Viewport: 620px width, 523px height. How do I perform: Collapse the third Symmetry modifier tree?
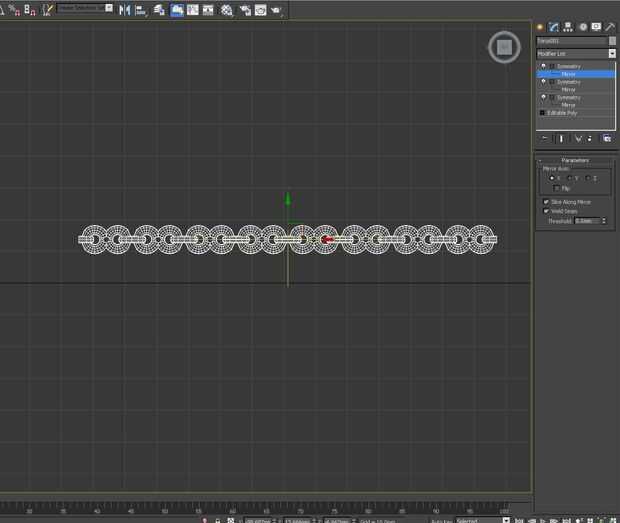552,98
